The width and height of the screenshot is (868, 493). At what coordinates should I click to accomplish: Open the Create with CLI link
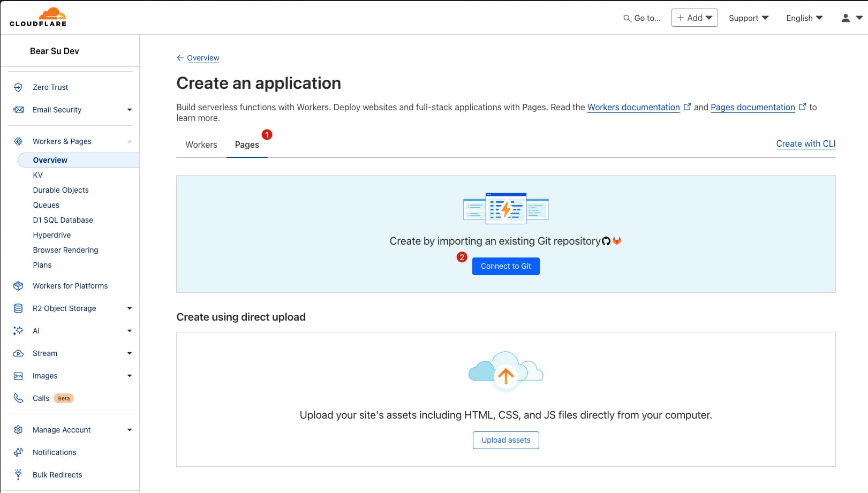click(806, 143)
